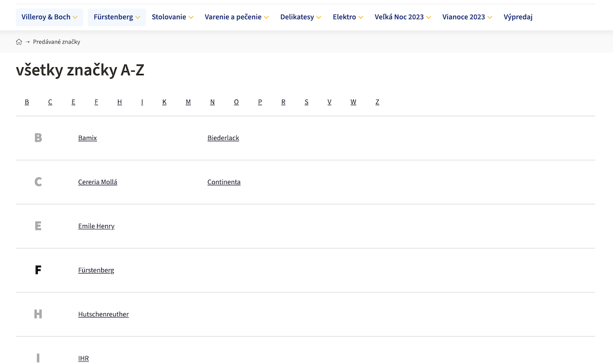Open the Cereria Mollá brand page
The height and width of the screenshot is (364, 613).
(x=98, y=182)
